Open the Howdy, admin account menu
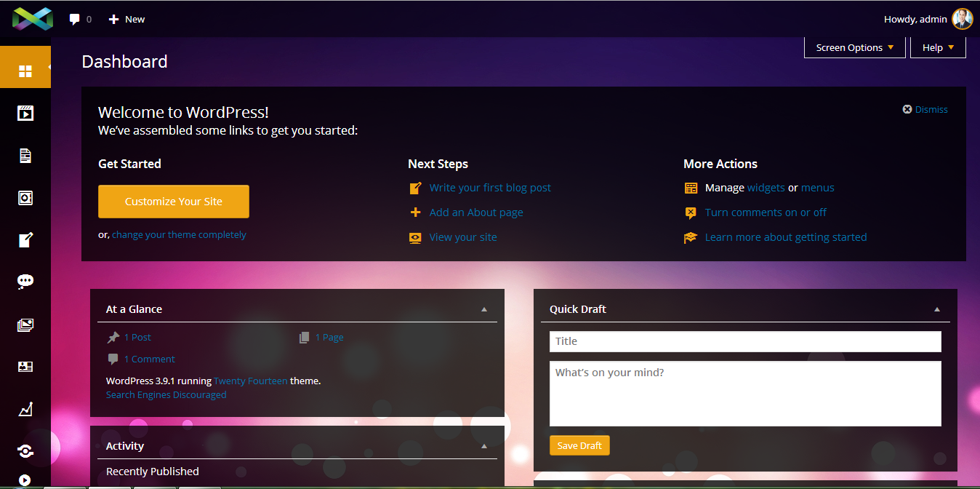 pyautogui.click(x=928, y=19)
